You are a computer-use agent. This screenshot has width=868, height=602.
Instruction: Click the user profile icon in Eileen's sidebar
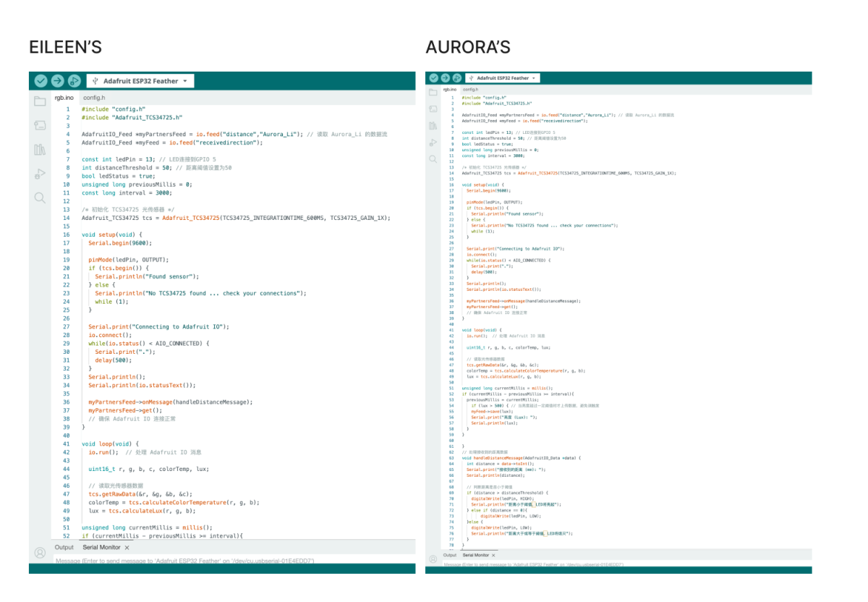coord(40,552)
